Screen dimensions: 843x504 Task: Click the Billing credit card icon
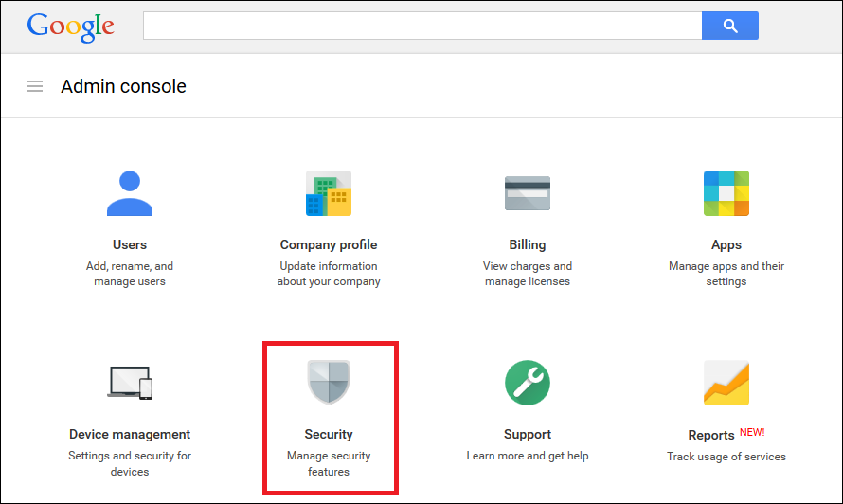click(x=528, y=193)
